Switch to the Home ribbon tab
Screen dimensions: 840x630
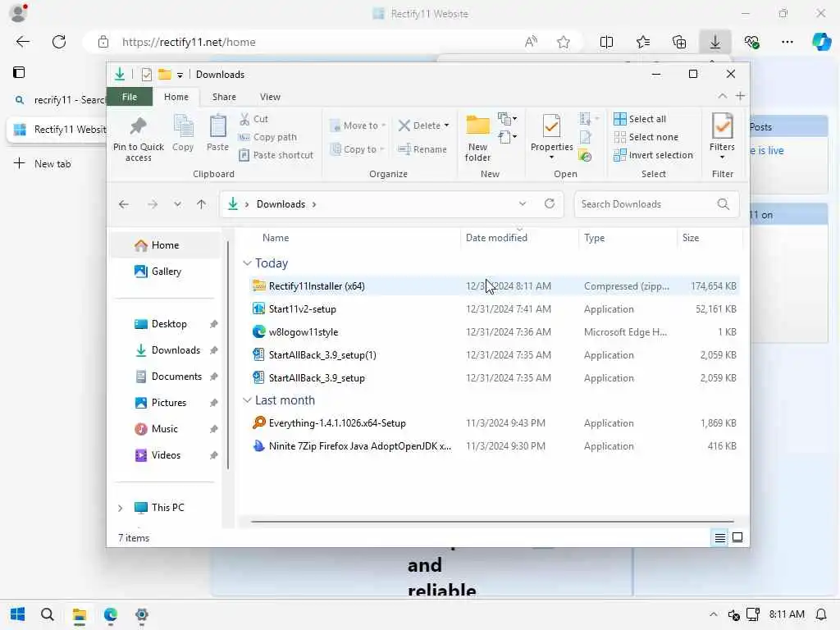[176, 97]
